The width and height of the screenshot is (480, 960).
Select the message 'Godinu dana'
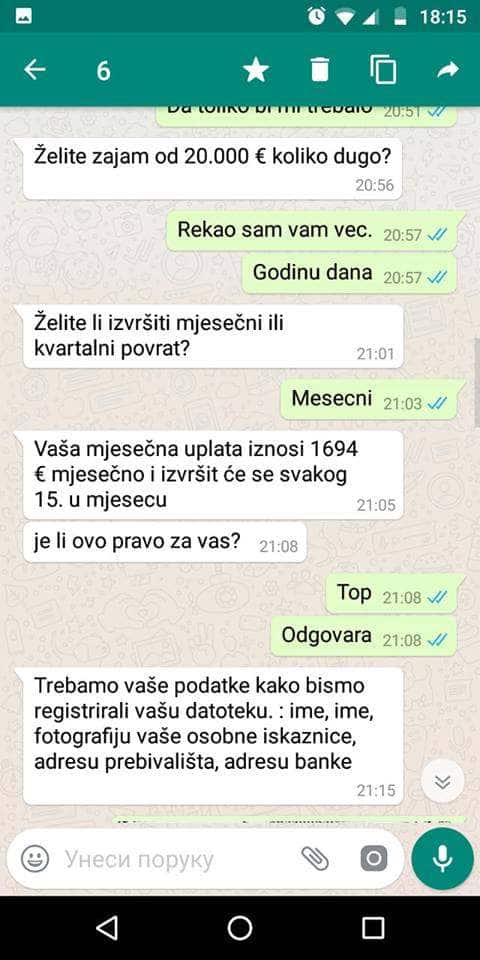pos(350,274)
